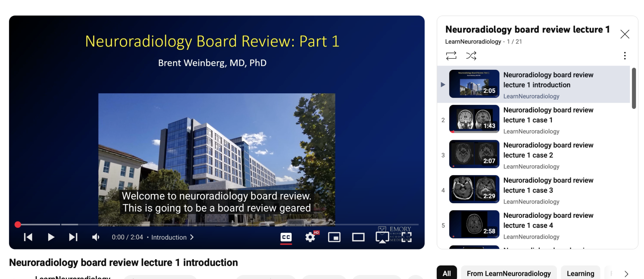Open the lecture 1 case 4 thumbnail
Screen dimensions: 644x279
[x=474, y=224]
